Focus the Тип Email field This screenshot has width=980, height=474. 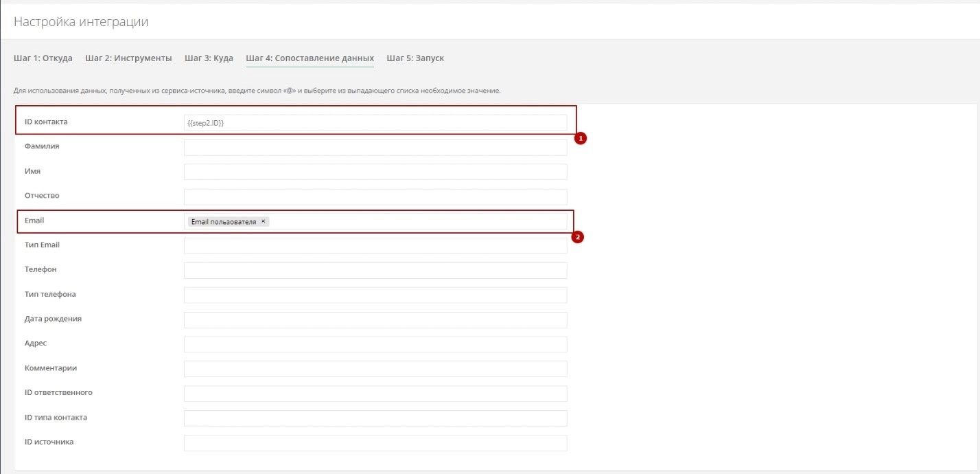point(375,246)
